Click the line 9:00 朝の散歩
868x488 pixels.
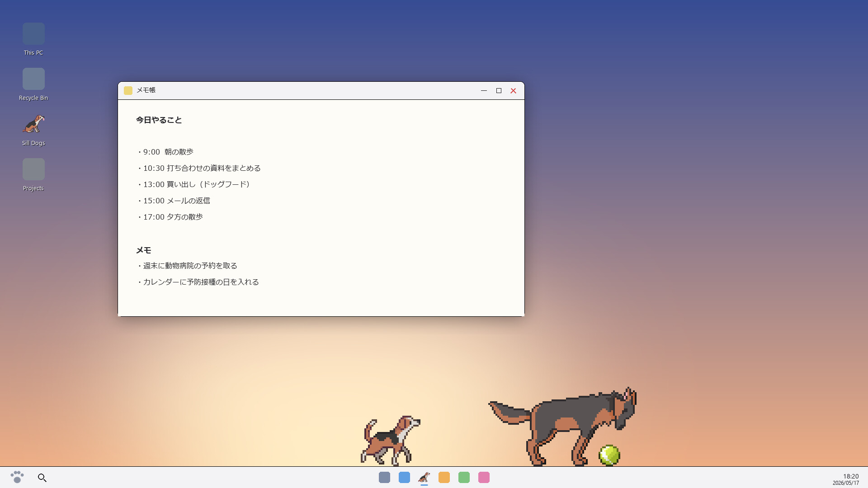click(x=165, y=152)
